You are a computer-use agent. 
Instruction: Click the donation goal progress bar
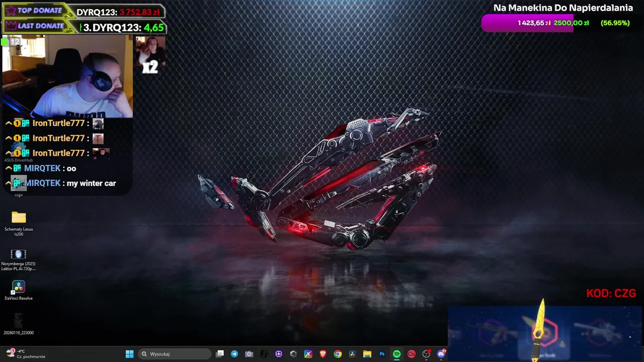tap(527, 23)
